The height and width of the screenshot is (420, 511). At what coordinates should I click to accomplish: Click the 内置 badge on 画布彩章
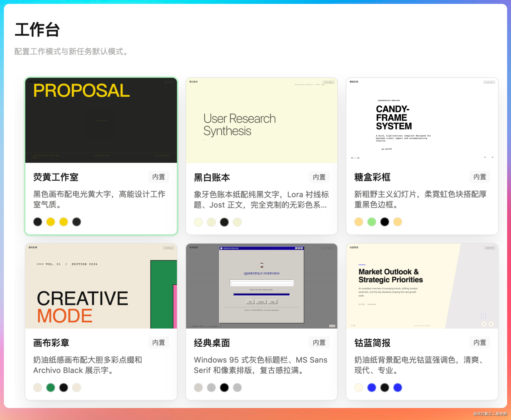pos(159,343)
